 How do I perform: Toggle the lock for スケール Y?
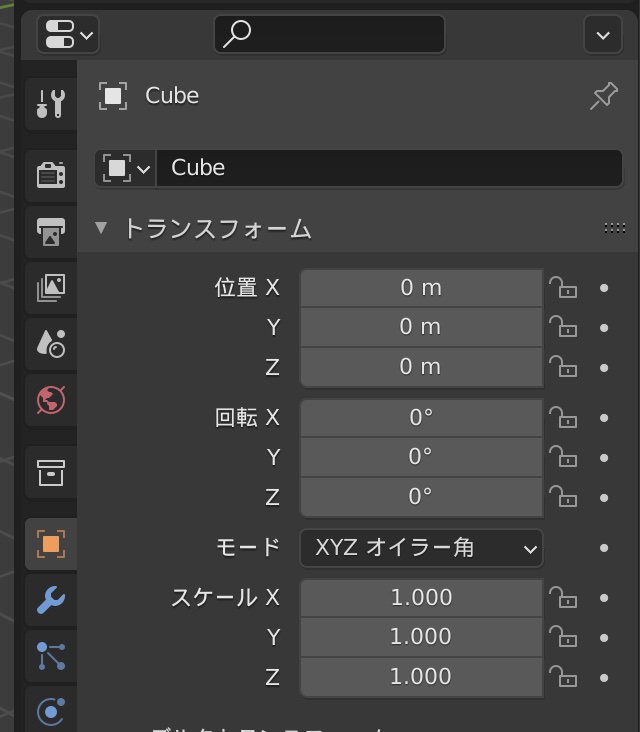[x=563, y=637]
